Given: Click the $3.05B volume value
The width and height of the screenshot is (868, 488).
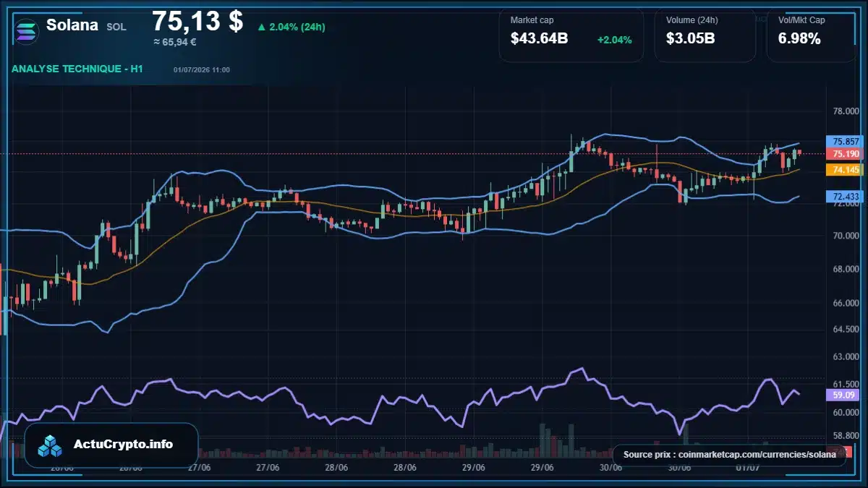Looking at the screenshot, I should point(691,39).
